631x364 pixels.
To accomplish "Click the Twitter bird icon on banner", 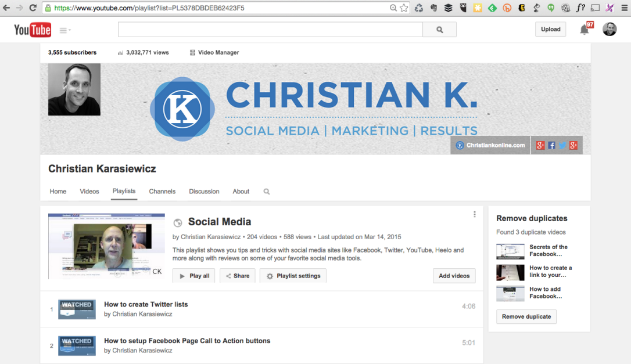I will click(x=562, y=145).
